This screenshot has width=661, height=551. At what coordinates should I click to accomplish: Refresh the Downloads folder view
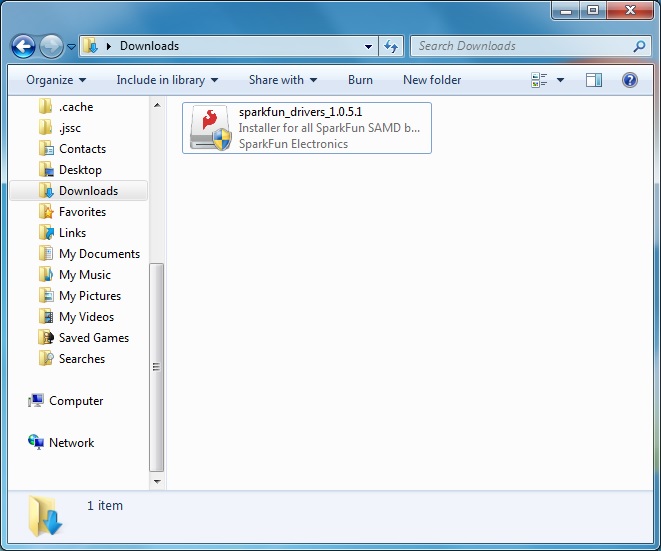coord(391,46)
